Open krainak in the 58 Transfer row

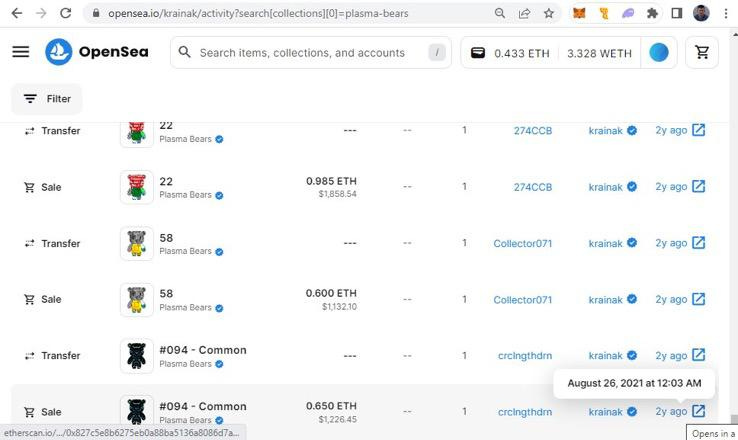pos(606,244)
